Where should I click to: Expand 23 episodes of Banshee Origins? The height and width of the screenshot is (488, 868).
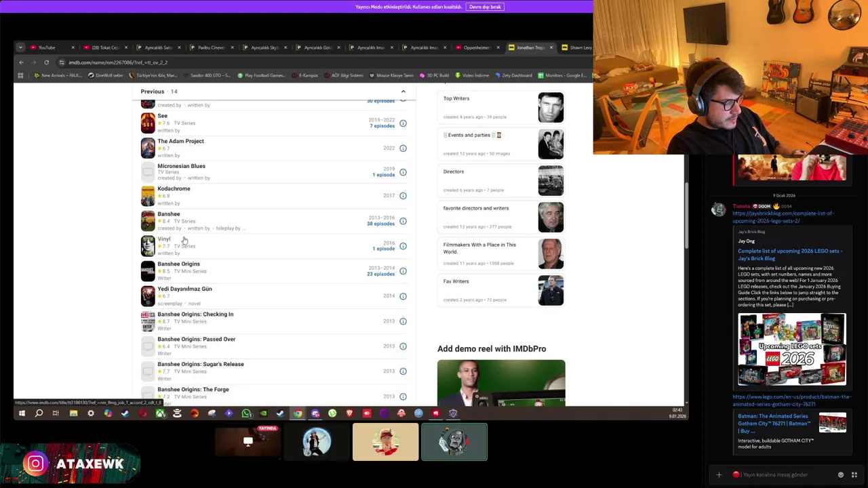point(380,274)
